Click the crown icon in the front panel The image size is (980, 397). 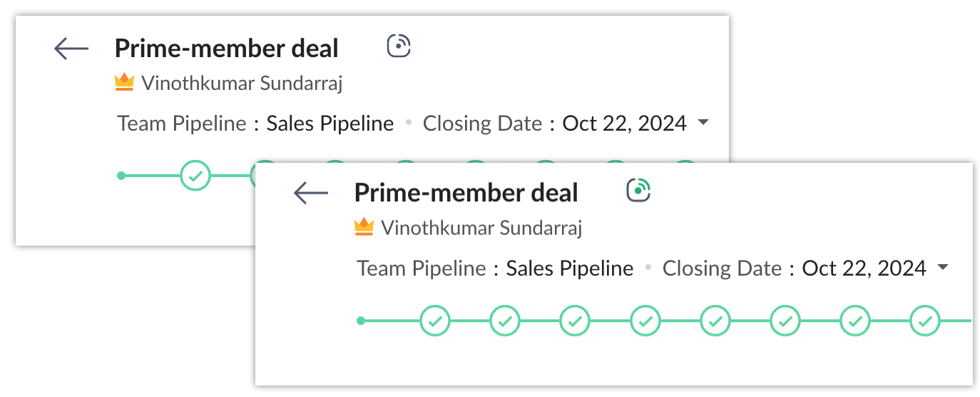click(364, 228)
